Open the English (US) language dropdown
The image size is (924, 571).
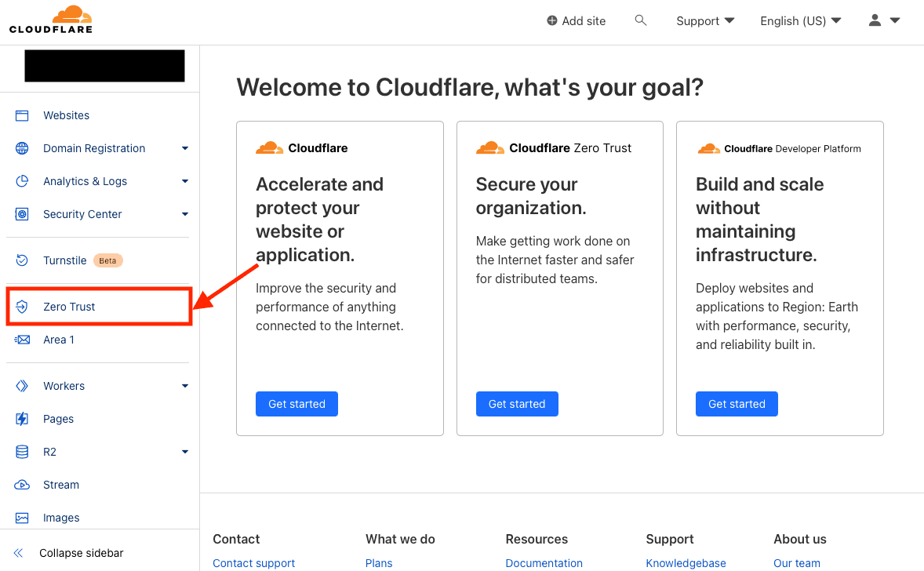point(800,21)
